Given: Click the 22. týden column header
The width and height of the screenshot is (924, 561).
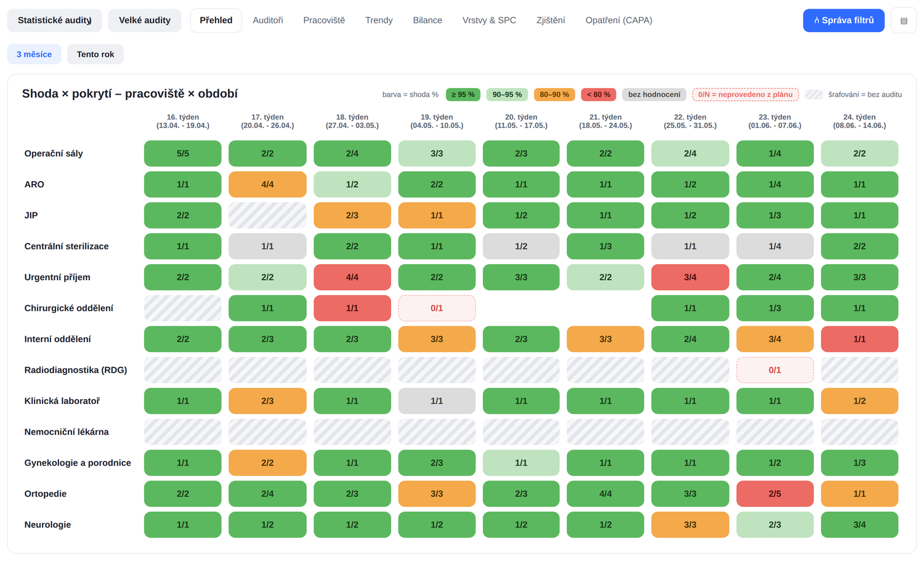Looking at the screenshot, I should click(690, 121).
